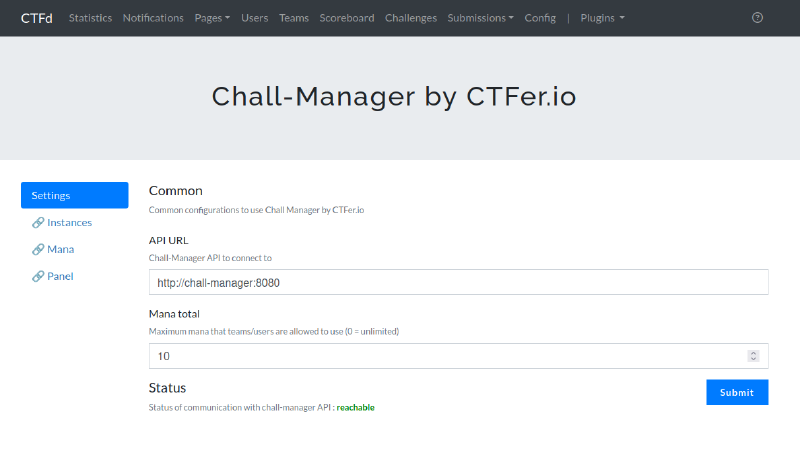Select the Settings sidebar tab
Viewport: 800px width, 463px height.
click(74, 195)
